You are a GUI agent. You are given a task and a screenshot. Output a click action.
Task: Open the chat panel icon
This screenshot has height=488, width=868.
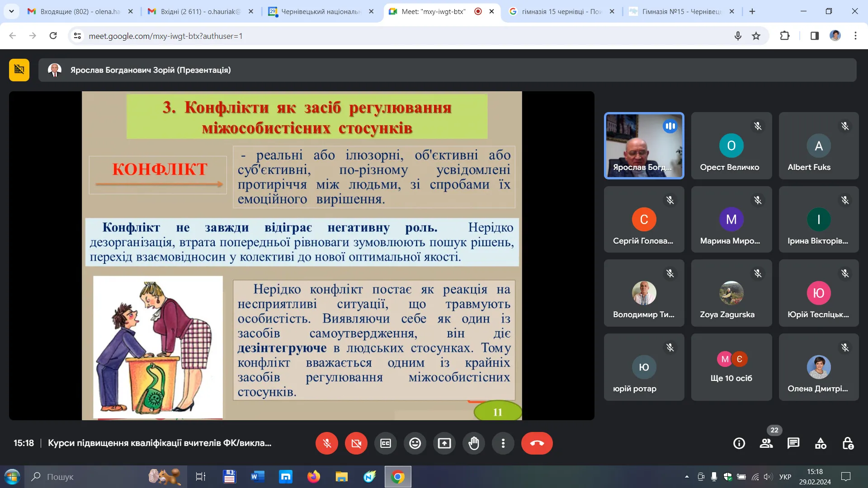(793, 443)
